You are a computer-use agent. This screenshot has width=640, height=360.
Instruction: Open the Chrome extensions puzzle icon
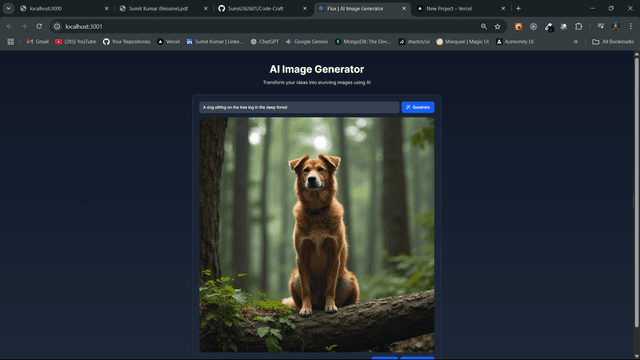[x=578, y=27]
